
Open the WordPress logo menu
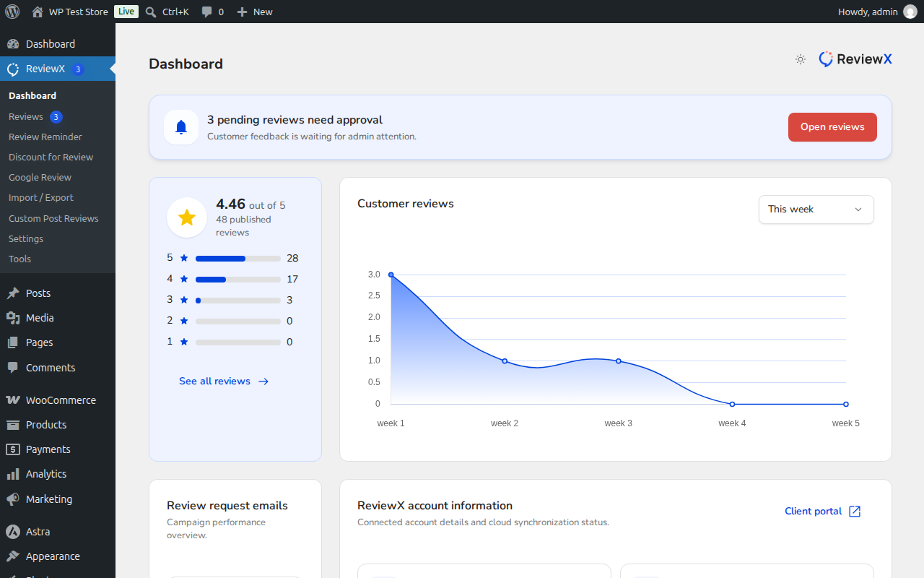tap(12, 12)
